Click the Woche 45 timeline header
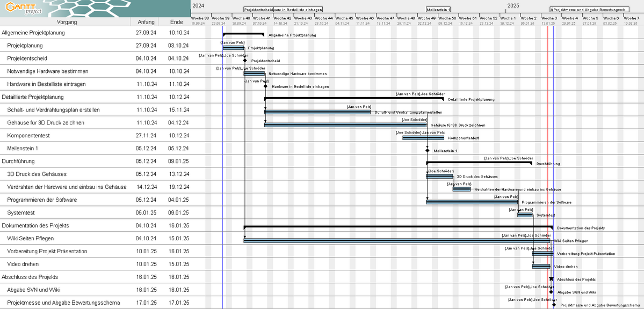Image resolution: width=644 pixels, height=309 pixels. (345, 18)
